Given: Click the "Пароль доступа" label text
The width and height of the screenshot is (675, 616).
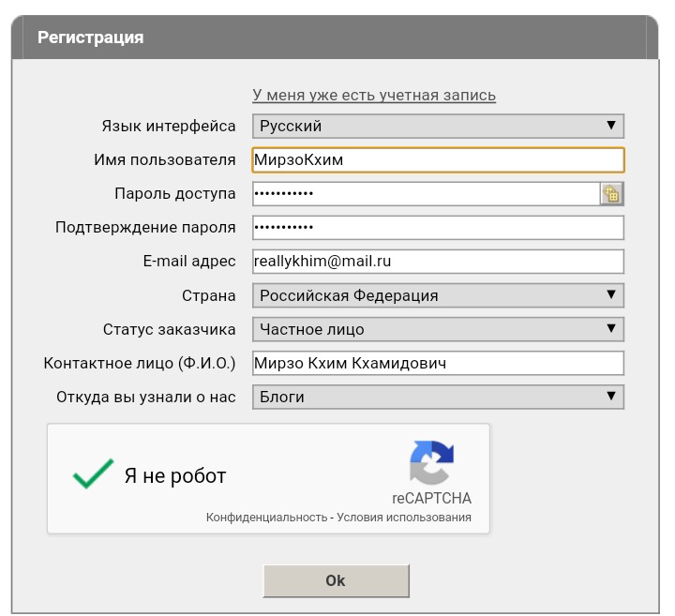Looking at the screenshot, I should 174,194.
